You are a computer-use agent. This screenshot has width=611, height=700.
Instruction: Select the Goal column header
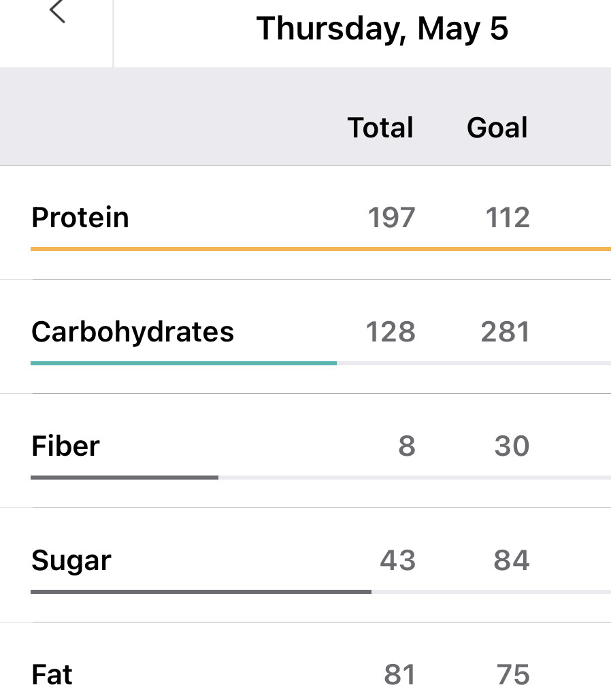497,128
